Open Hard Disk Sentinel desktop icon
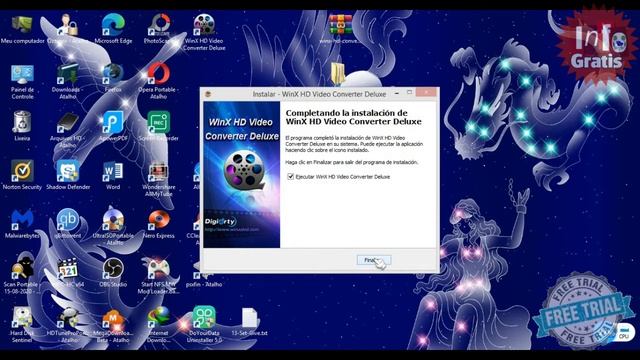640x360 pixels. (22, 324)
